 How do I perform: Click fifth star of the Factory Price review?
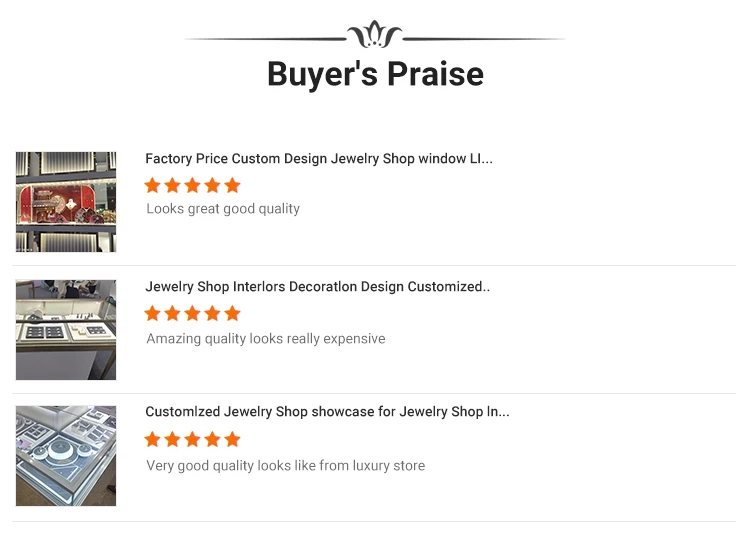tap(233, 185)
